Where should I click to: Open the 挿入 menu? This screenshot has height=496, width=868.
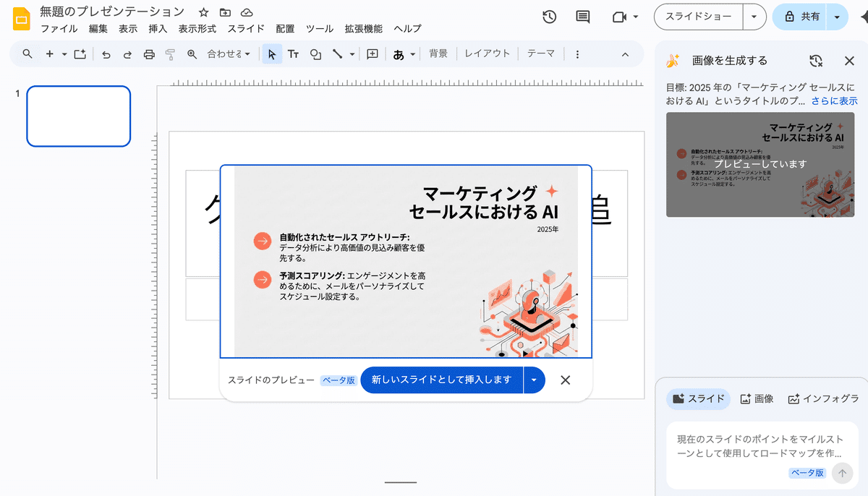tap(158, 29)
